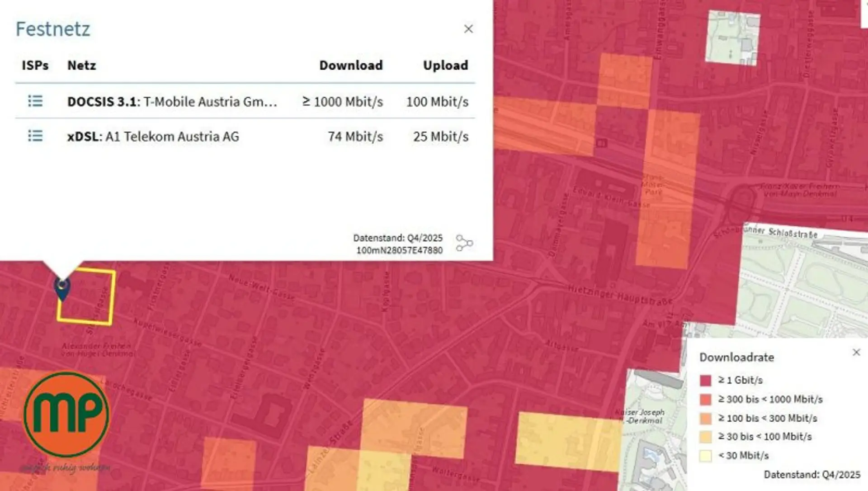Close the Festnetz popup panel

coord(468,29)
